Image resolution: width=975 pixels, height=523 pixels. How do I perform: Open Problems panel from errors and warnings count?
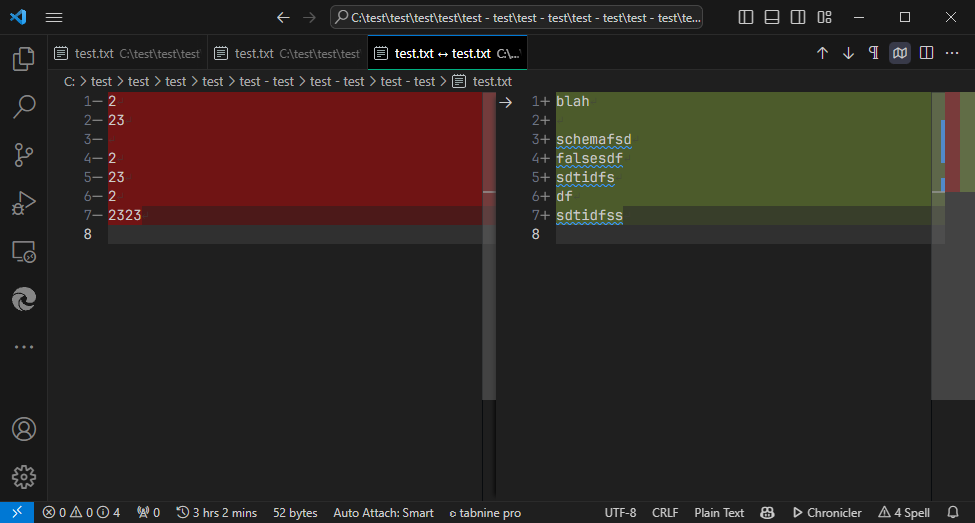click(x=81, y=512)
